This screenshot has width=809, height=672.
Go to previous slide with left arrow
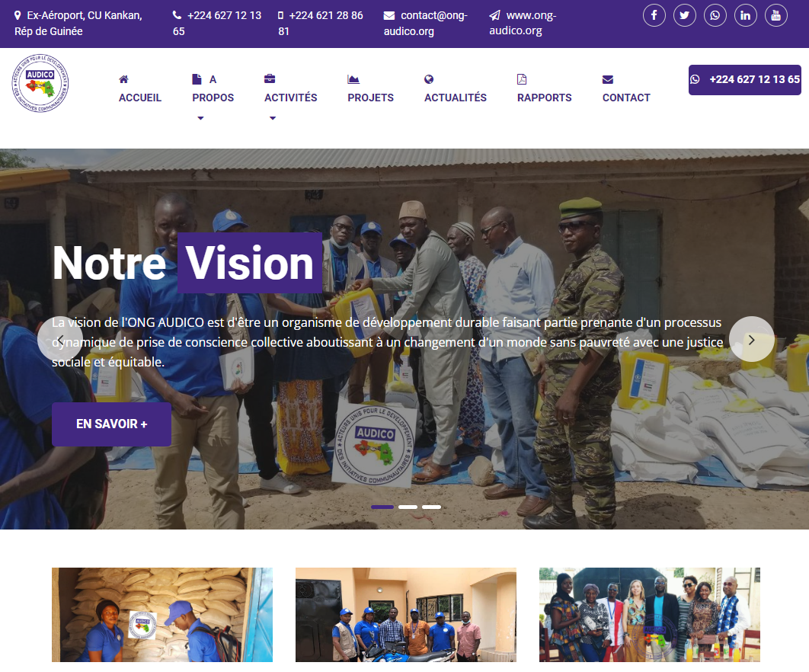[x=59, y=339]
